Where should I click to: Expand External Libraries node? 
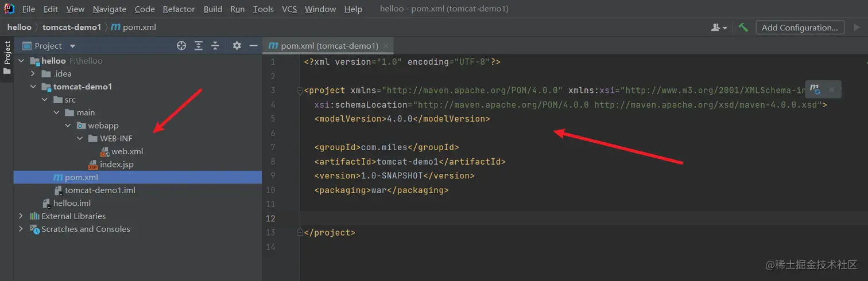21,216
